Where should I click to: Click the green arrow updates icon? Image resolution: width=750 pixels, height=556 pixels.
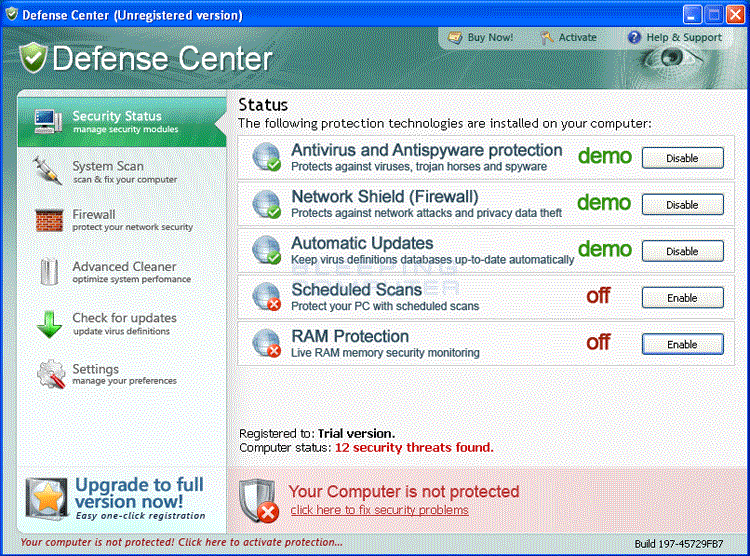click(x=49, y=323)
